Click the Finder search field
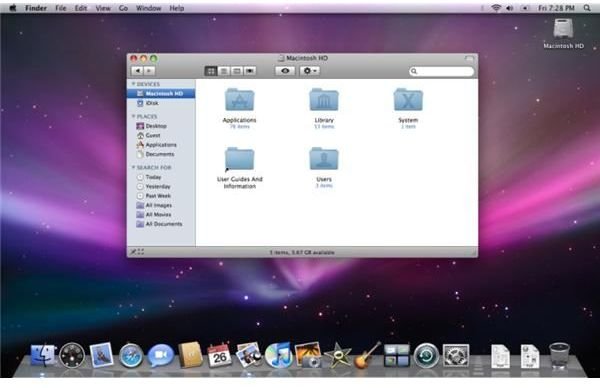Image resolution: width=600 pixels, height=388 pixels. 441,71
